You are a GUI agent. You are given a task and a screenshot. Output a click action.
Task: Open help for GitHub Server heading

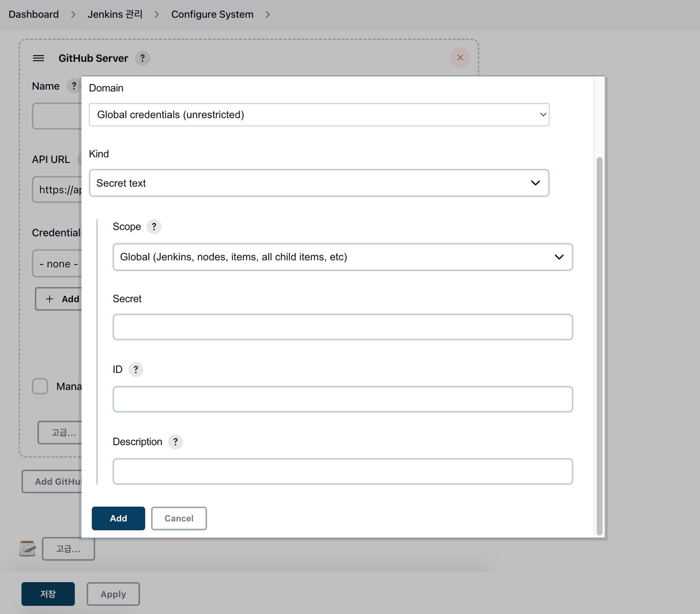(142, 58)
